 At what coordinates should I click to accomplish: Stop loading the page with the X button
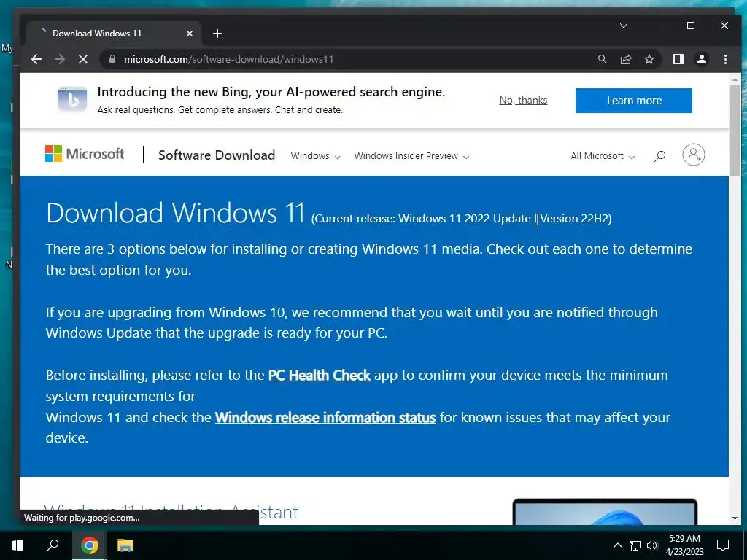[x=83, y=59]
